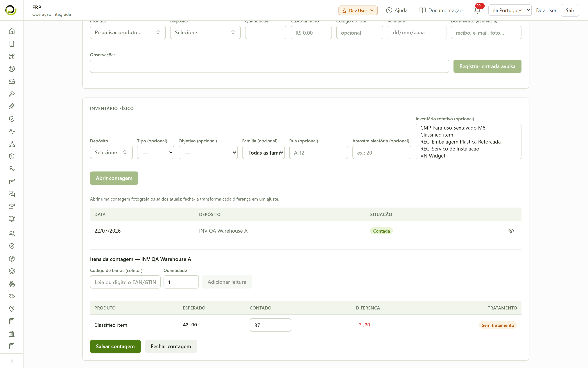Click the Contado field showing 37
Screen dimensions: 588x368
click(x=270, y=325)
